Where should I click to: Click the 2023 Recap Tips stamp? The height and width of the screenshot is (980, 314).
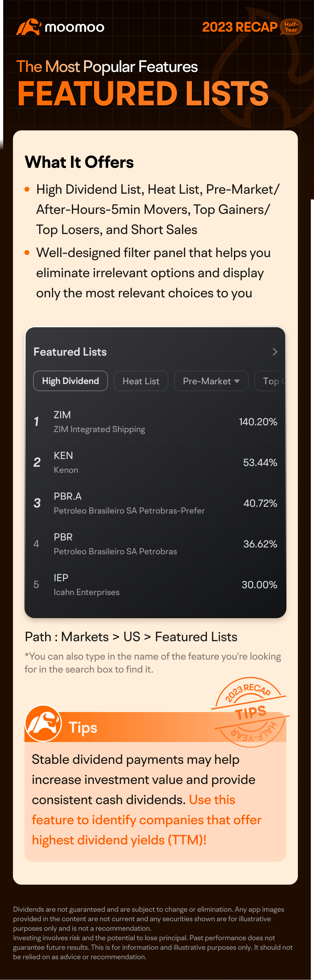coord(250,711)
